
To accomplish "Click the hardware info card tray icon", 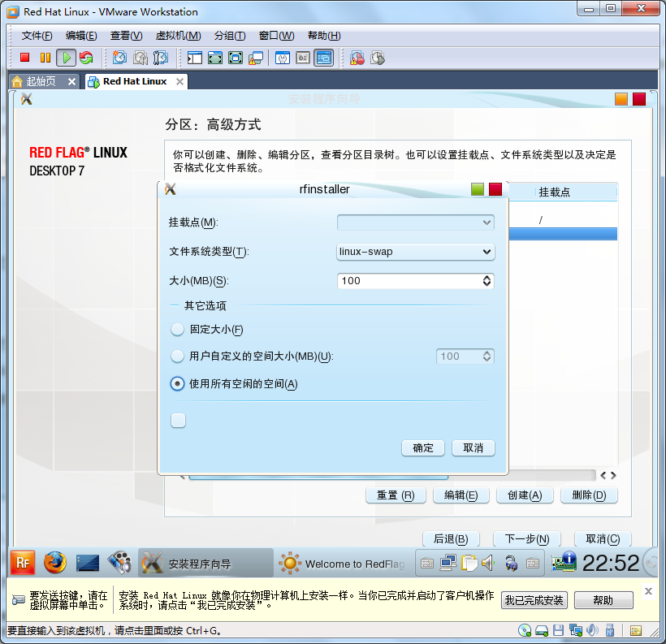I will (x=564, y=562).
